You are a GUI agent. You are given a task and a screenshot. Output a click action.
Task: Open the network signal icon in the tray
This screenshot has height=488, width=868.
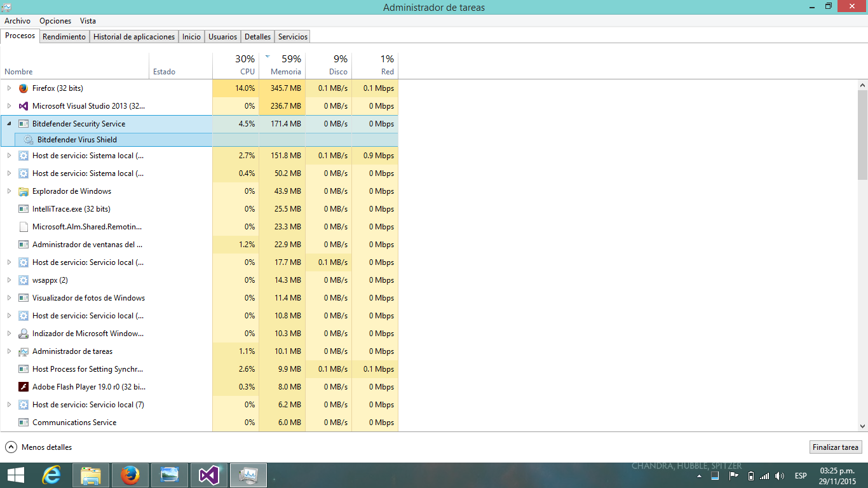click(764, 476)
